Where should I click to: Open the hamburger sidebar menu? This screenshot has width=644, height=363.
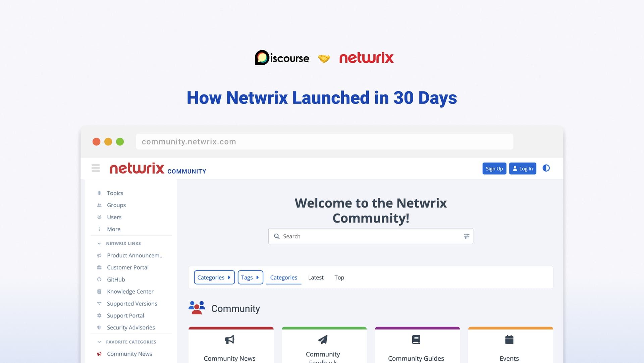point(96,168)
